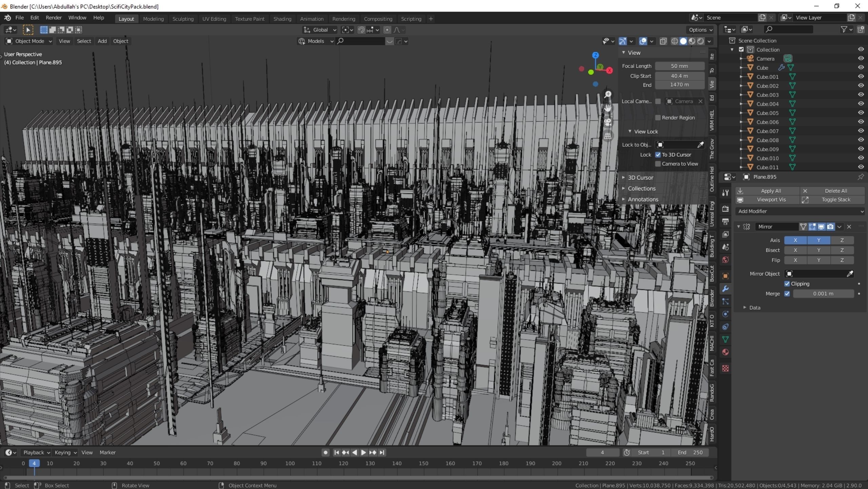The width and height of the screenshot is (868, 489).
Task: Remove the Mirror modifier
Action: pyautogui.click(x=849, y=227)
